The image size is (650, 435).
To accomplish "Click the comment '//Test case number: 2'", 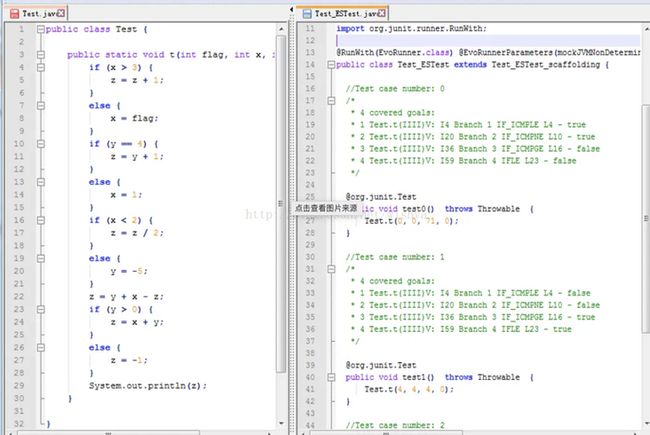I will (x=395, y=425).
